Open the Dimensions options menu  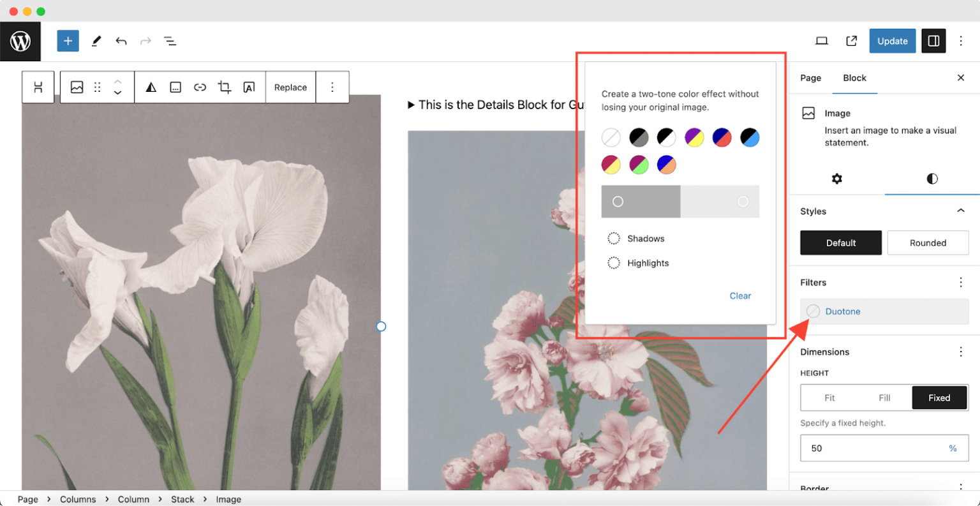point(961,352)
